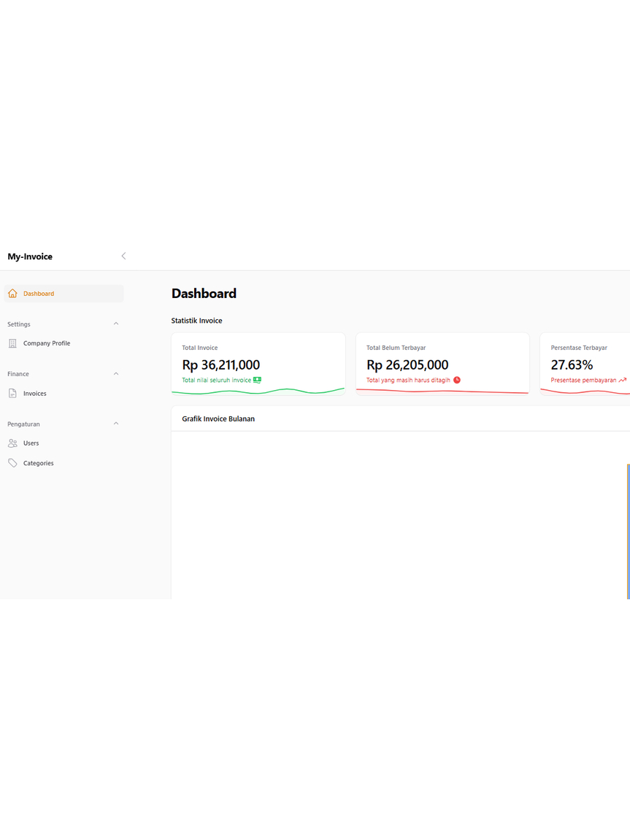The width and height of the screenshot is (630, 840).
Task: Collapse the Pengaturan section chevron
Action: pos(116,424)
